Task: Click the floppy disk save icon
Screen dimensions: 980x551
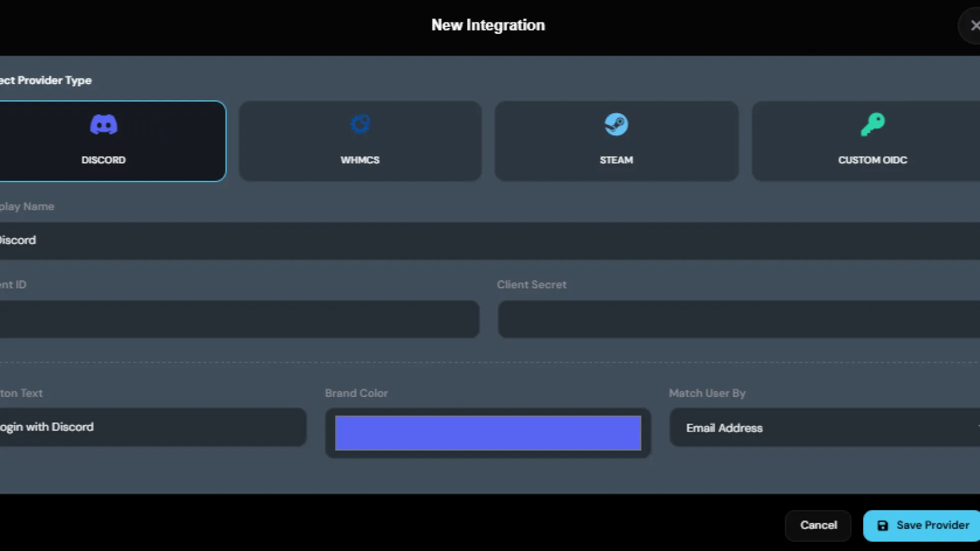Action: 883,525
